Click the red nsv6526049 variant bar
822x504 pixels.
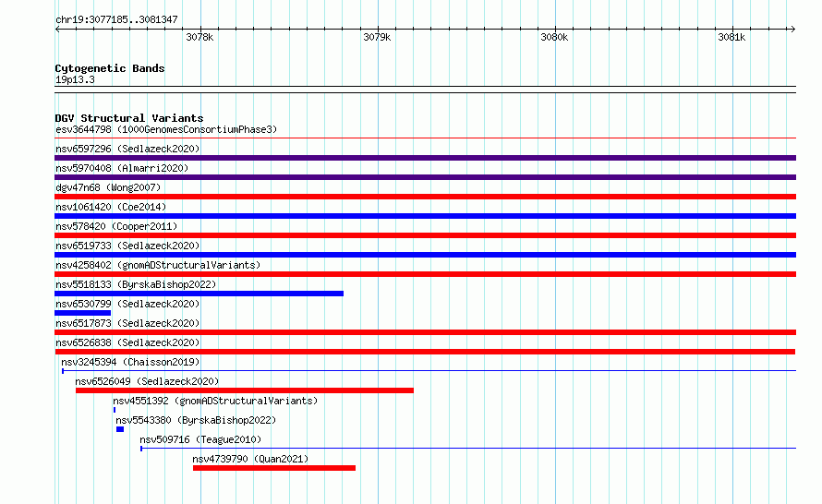pyautogui.click(x=245, y=390)
